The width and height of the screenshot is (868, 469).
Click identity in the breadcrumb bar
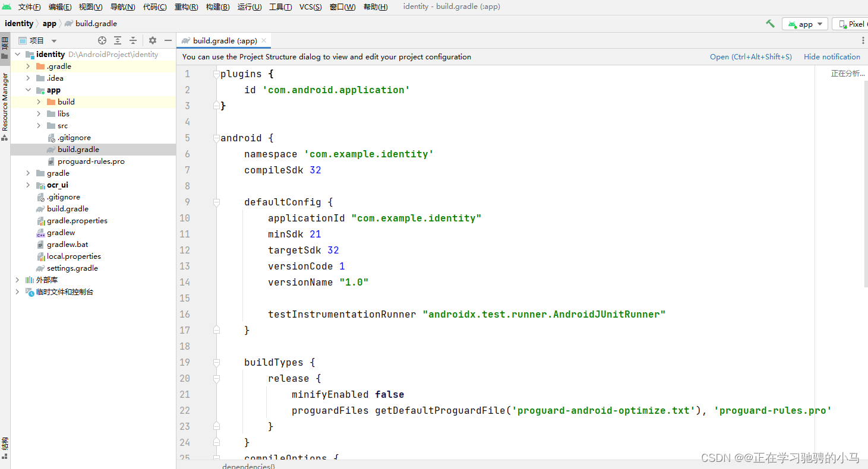pos(20,24)
